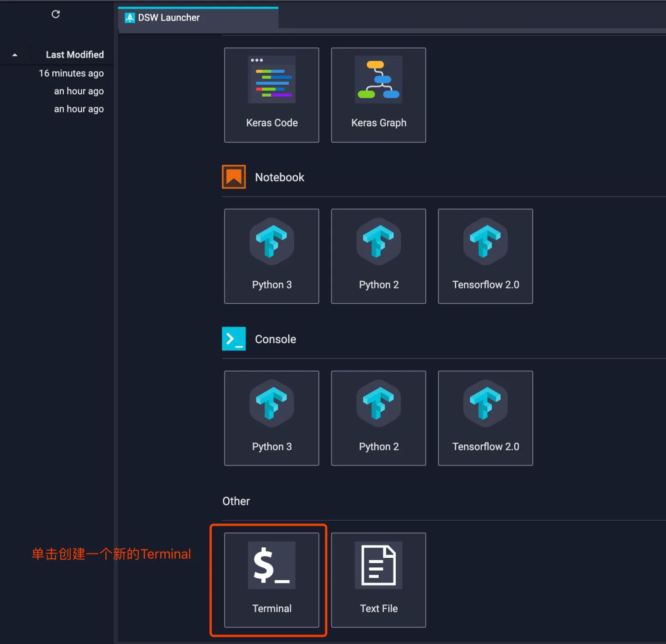666x644 pixels.
Task: Create a new Text File
Action: tap(379, 580)
